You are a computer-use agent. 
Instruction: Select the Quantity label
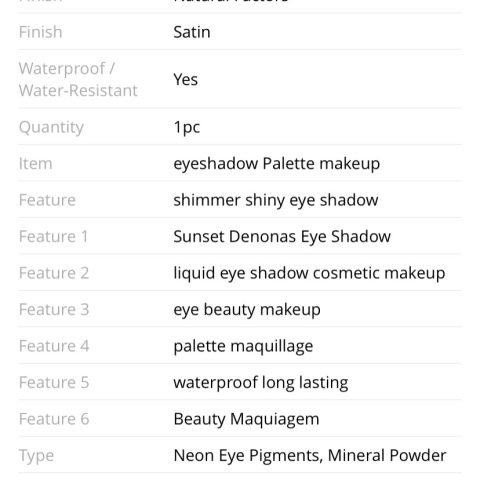click(51, 127)
